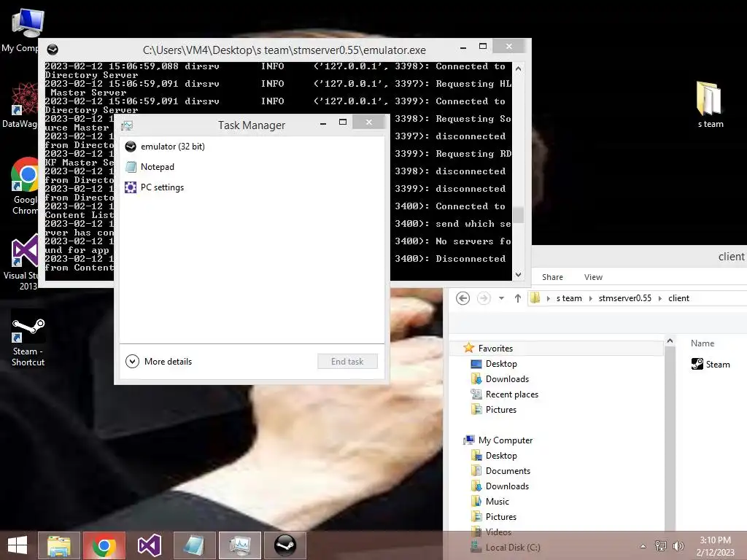This screenshot has width=747, height=560.
Task: Click the console scrollbar up arrow
Action: click(519, 69)
